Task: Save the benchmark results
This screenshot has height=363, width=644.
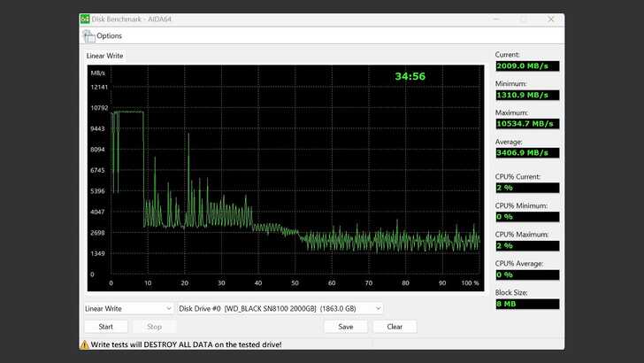Action: click(346, 327)
